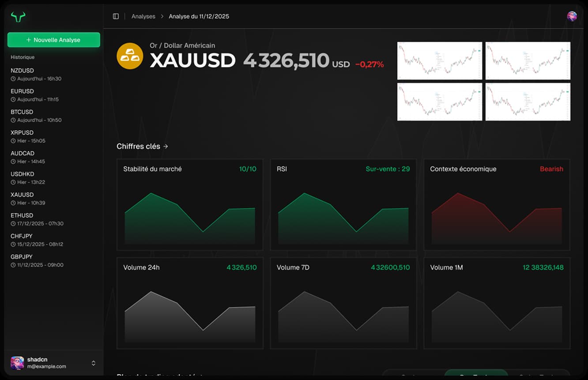This screenshot has height=380, width=588.
Task: Go to Analyses breadcrumb link
Action: pyautogui.click(x=143, y=16)
